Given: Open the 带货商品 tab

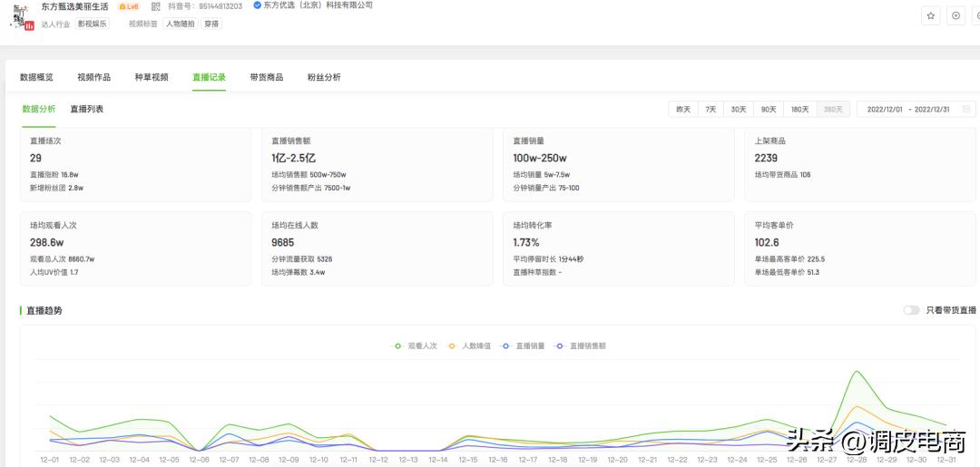Looking at the screenshot, I should [x=266, y=78].
